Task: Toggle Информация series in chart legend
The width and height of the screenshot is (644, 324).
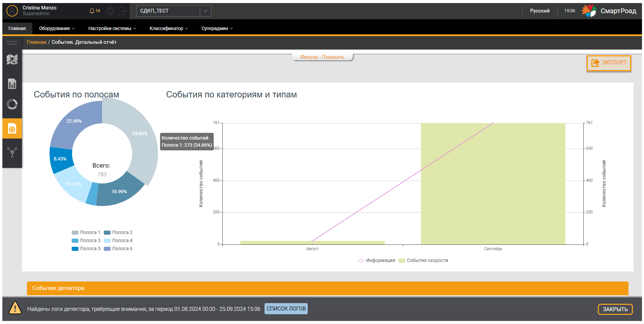Action: 376,260
